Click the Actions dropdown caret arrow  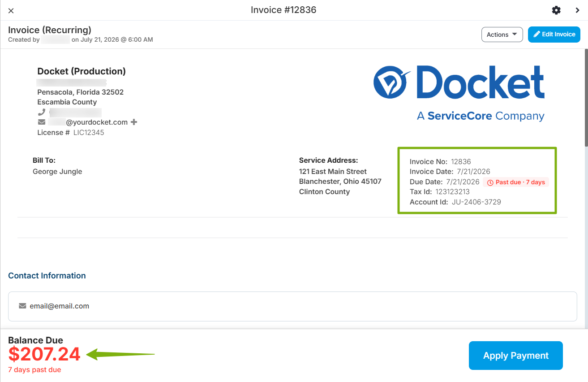tap(515, 35)
